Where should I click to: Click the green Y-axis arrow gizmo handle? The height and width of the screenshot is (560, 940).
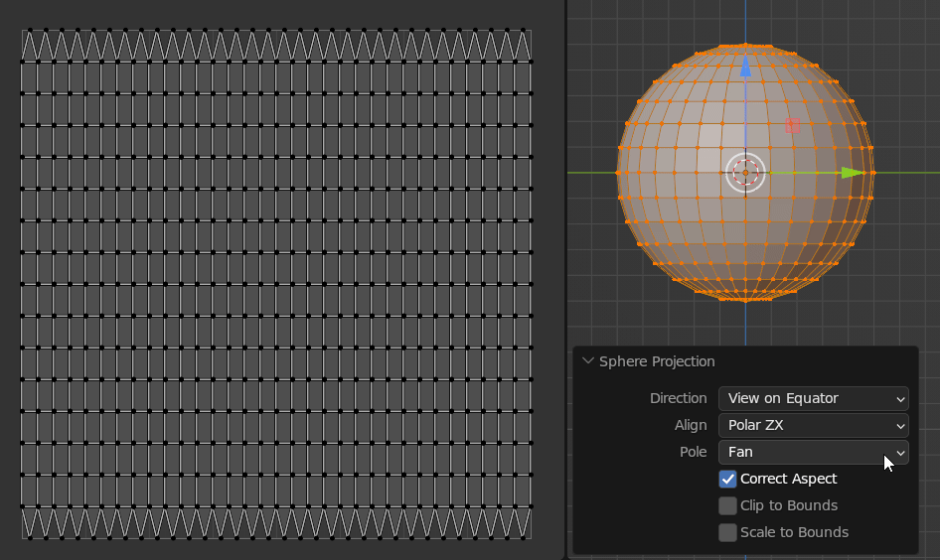[x=852, y=173]
